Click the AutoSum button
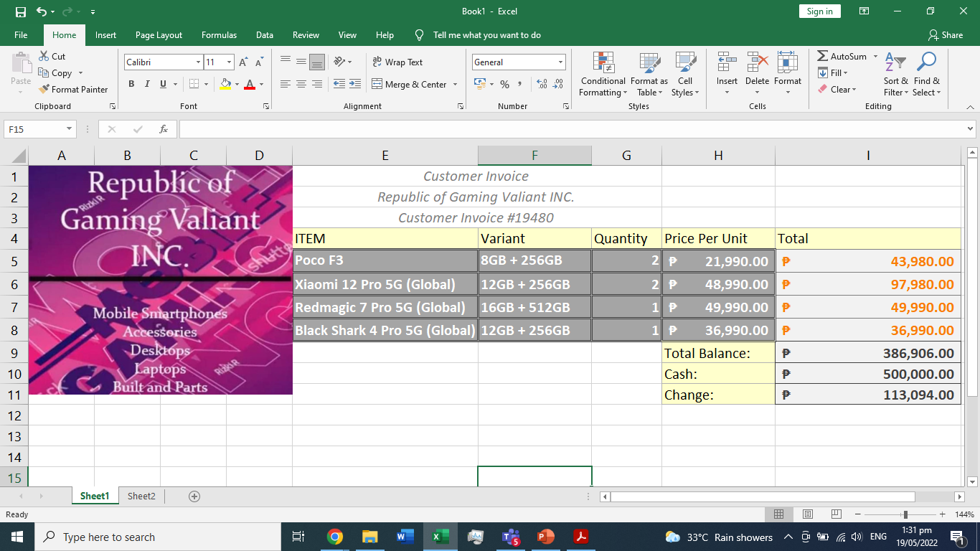This screenshot has height=551, width=980. coord(842,56)
